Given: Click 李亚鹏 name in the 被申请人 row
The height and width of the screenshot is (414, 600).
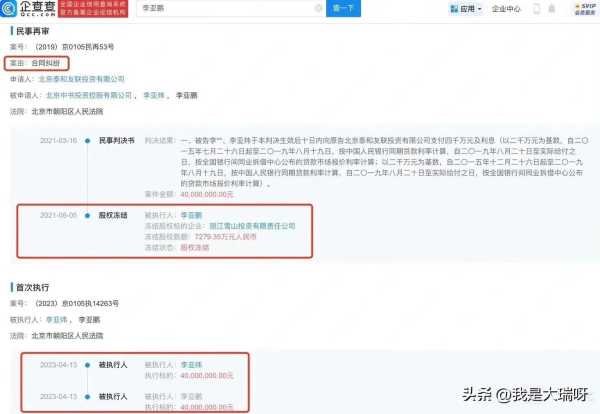Looking at the screenshot, I should tap(186, 95).
